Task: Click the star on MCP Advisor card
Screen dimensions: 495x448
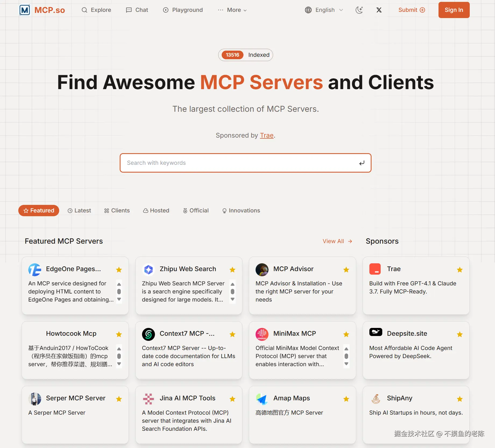Action: [x=346, y=269]
